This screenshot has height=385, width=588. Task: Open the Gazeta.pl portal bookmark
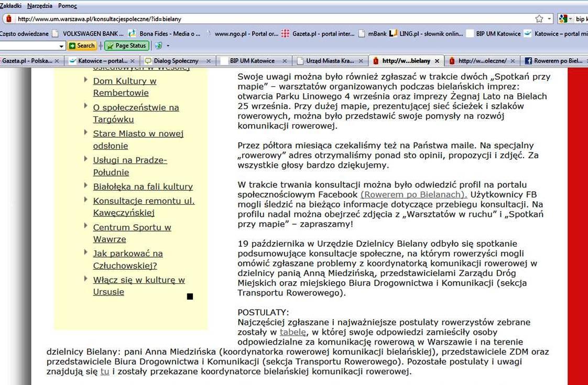point(318,34)
